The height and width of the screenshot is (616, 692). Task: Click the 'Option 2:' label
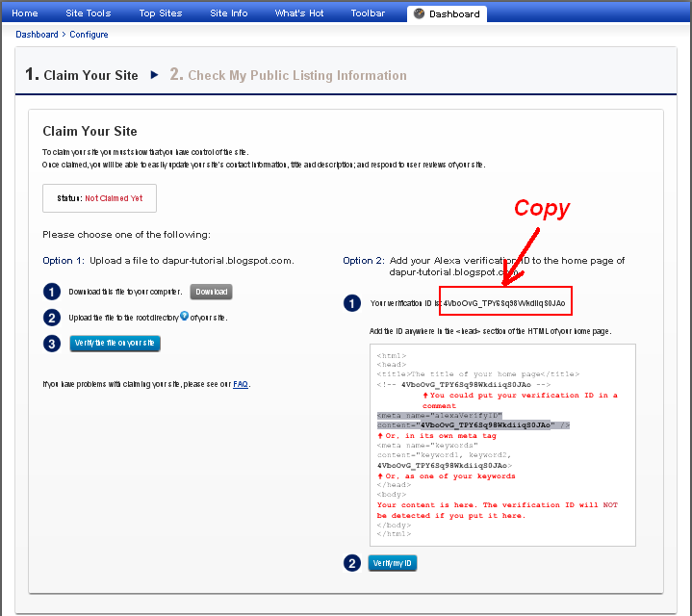point(364,260)
